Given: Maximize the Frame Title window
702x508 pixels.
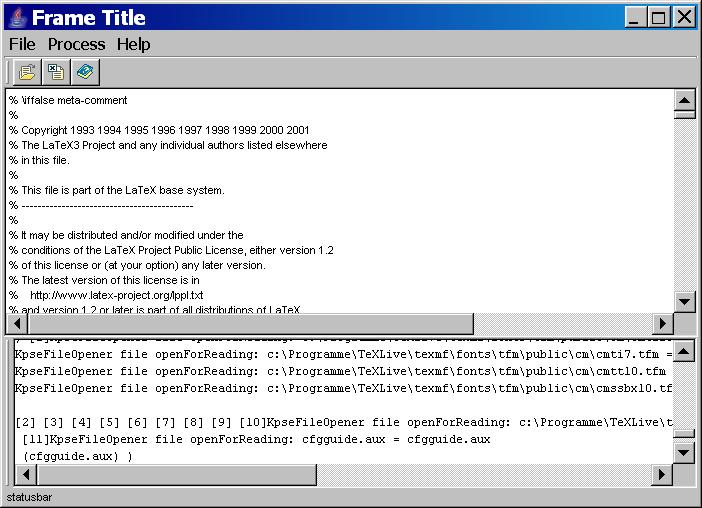Looking at the screenshot, I should [x=659, y=17].
